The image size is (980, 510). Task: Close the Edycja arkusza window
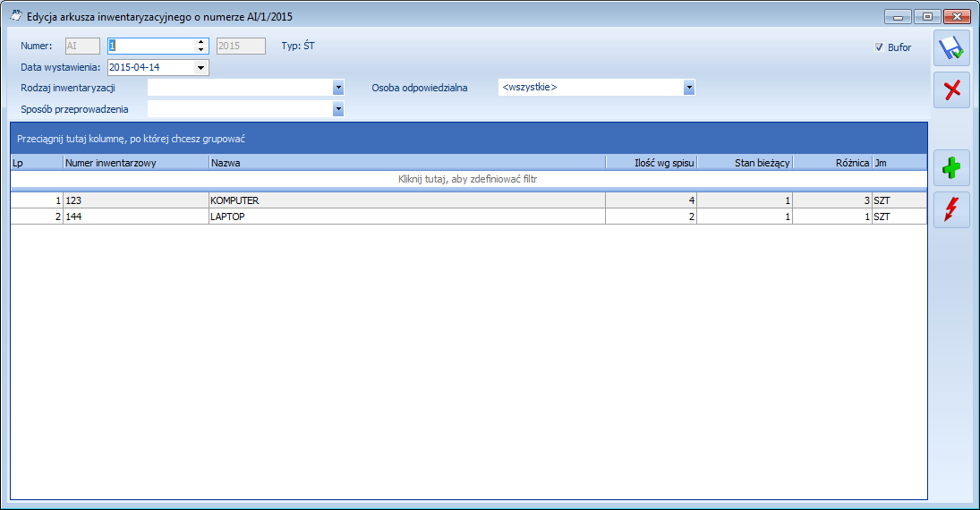point(957,17)
